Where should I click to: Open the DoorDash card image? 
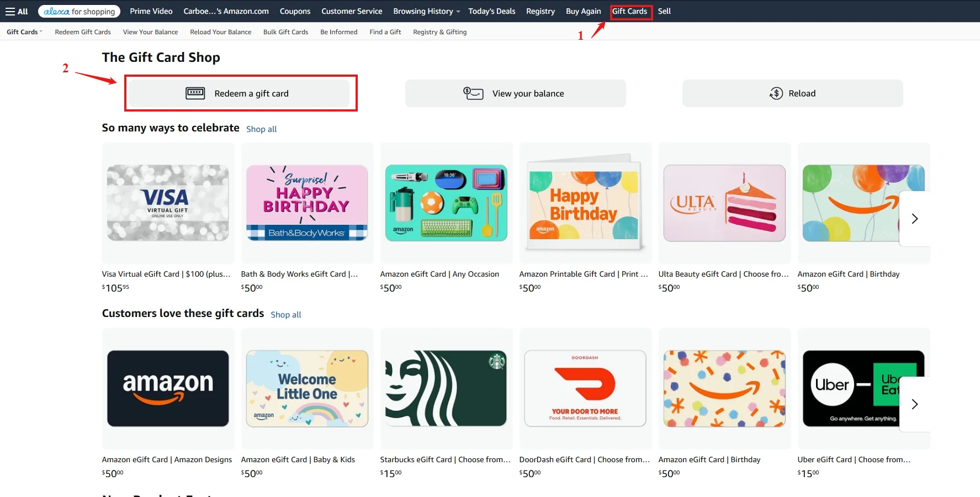(x=585, y=388)
